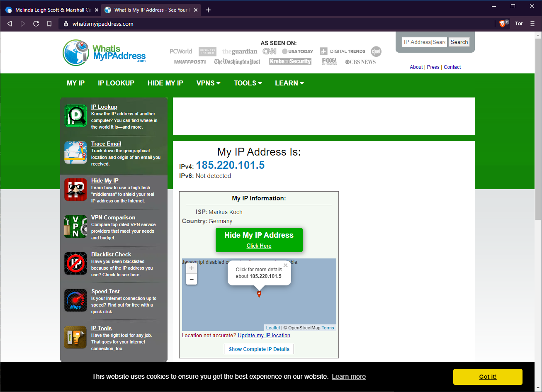The height and width of the screenshot is (392, 542).
Task: Open the browser hamburger menu
Action: coord(532,24)
